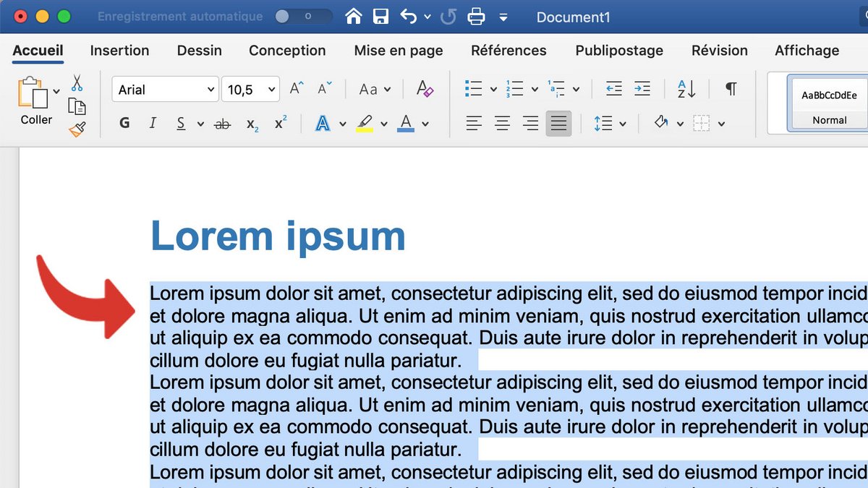Open the Dessin tab
This screenshot has width=868, height=488.
[x=200, y=51]
